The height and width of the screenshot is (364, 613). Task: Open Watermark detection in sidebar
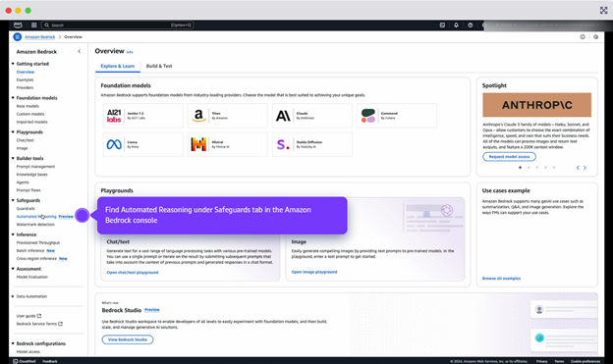coord(35,224)
